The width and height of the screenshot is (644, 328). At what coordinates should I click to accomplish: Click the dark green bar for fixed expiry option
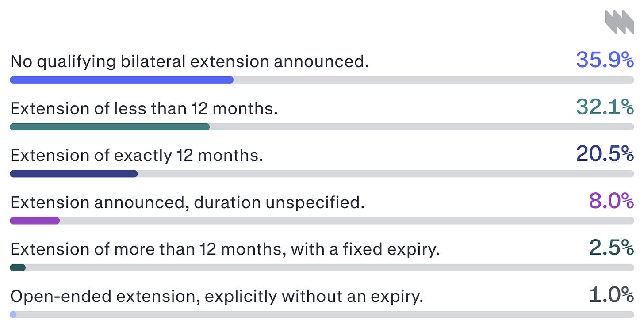pos(18,267)
